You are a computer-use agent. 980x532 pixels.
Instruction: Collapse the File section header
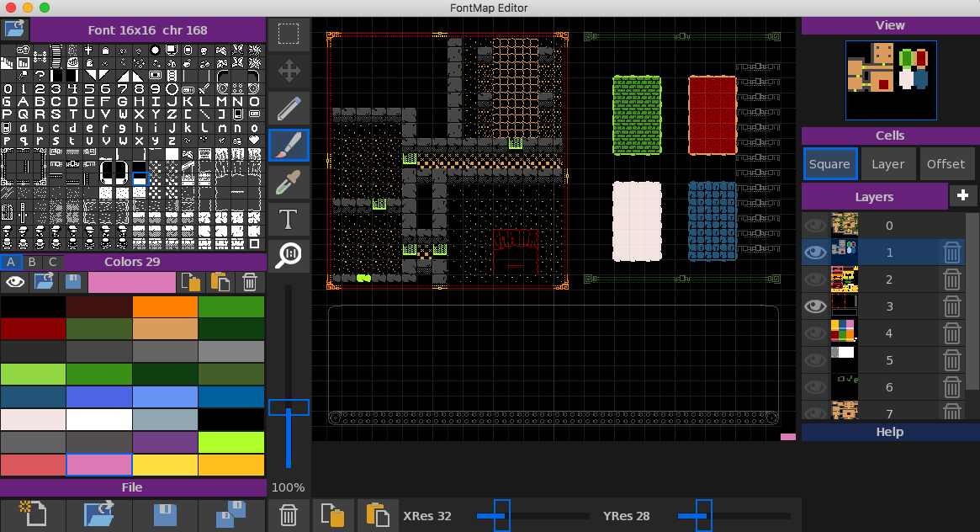pyautogui.click(x=132, y=487)
